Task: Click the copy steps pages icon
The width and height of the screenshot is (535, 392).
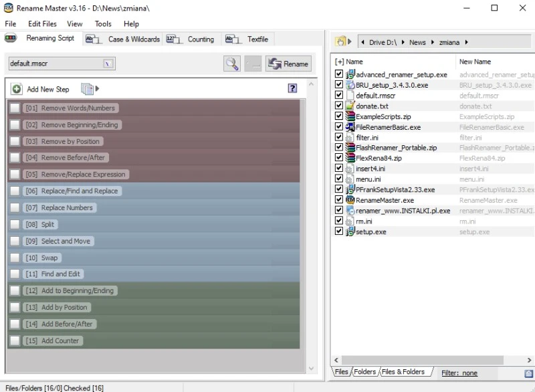Action: 87,89
